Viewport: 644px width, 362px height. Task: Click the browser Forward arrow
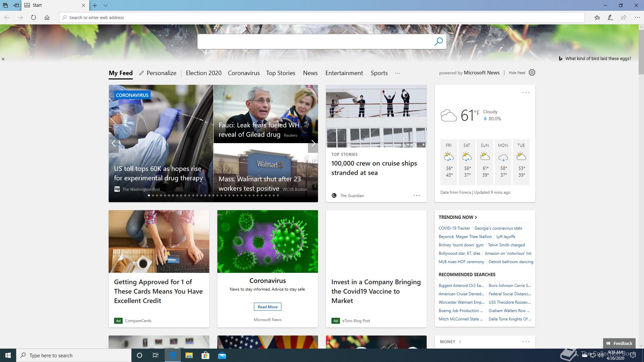20,17
